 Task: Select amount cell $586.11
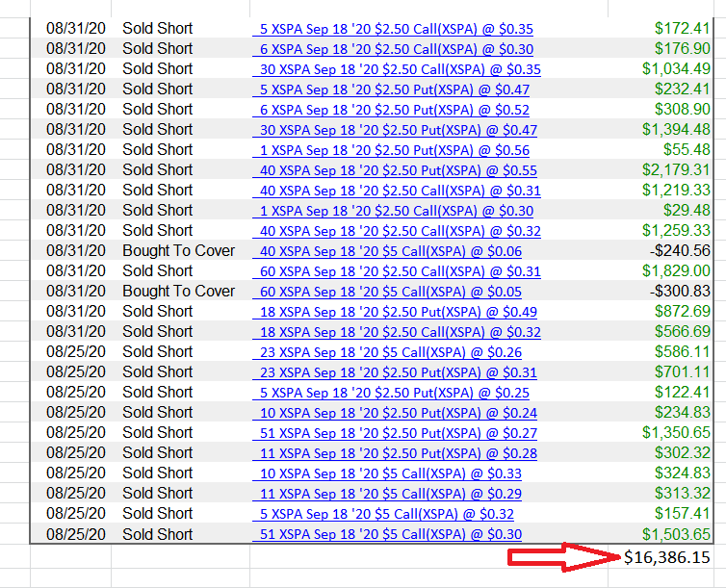682,351
